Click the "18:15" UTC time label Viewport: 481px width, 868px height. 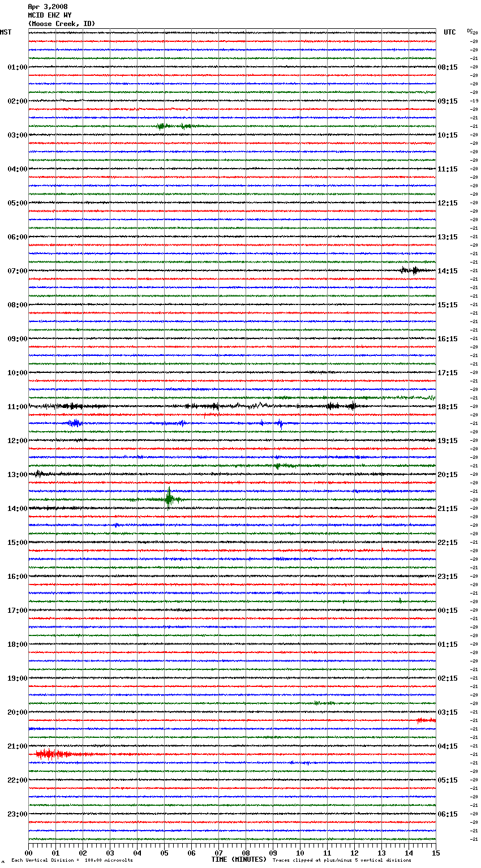pyautogui.click(x=448, y=407)
